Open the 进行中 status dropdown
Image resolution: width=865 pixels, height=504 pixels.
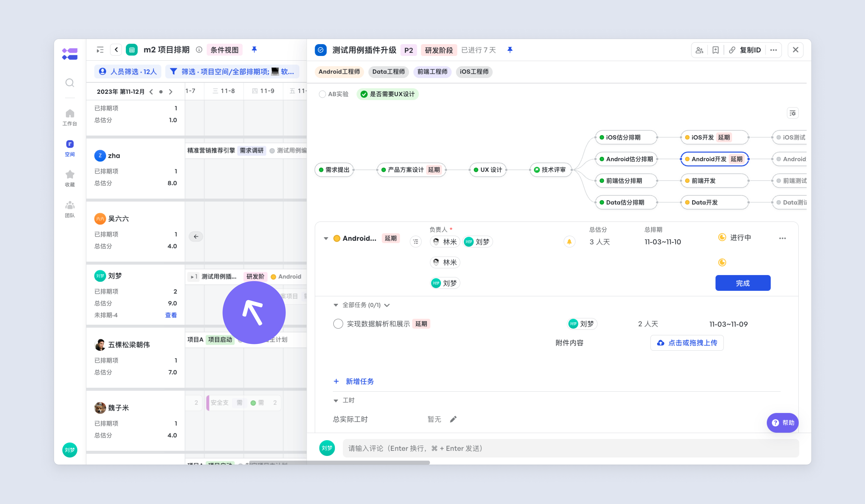735,237
